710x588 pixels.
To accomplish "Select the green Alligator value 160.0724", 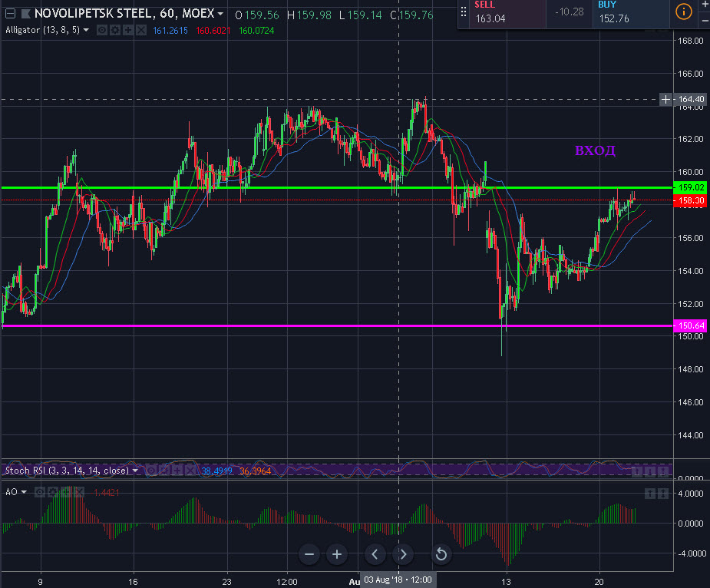I will pos(256,31).
